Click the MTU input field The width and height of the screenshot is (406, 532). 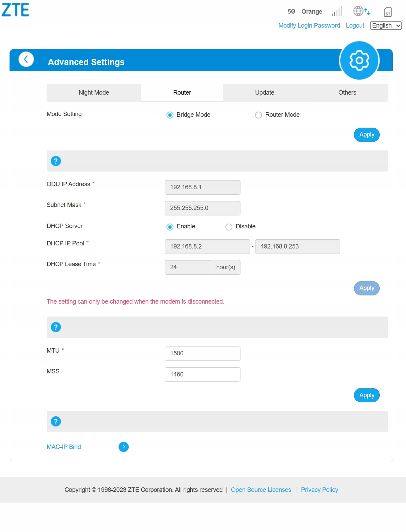click(x=203, y=354)
